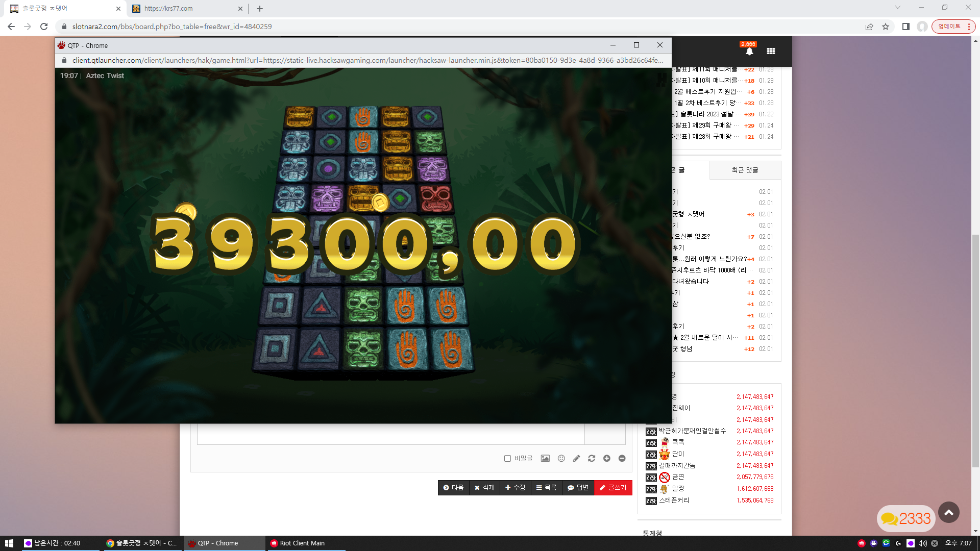Screen dimensions: 980x551
Task: Open a new tab with the plus button
Action: 260,9
